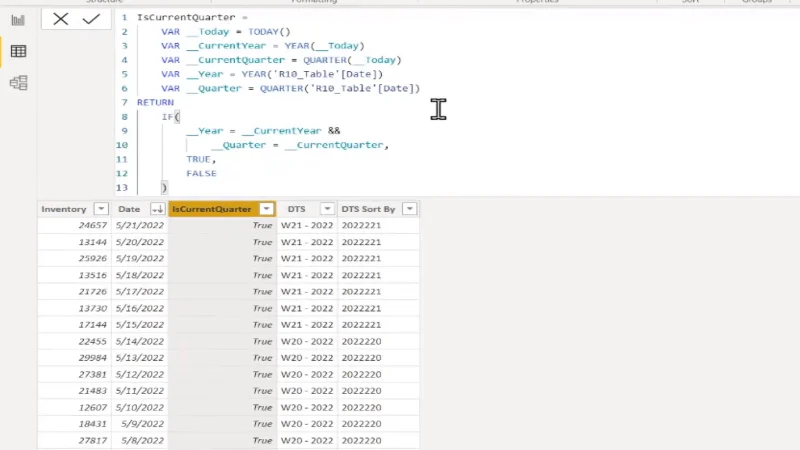
Task: Click __CurrentYear variable on line 3
Action: 227,46
